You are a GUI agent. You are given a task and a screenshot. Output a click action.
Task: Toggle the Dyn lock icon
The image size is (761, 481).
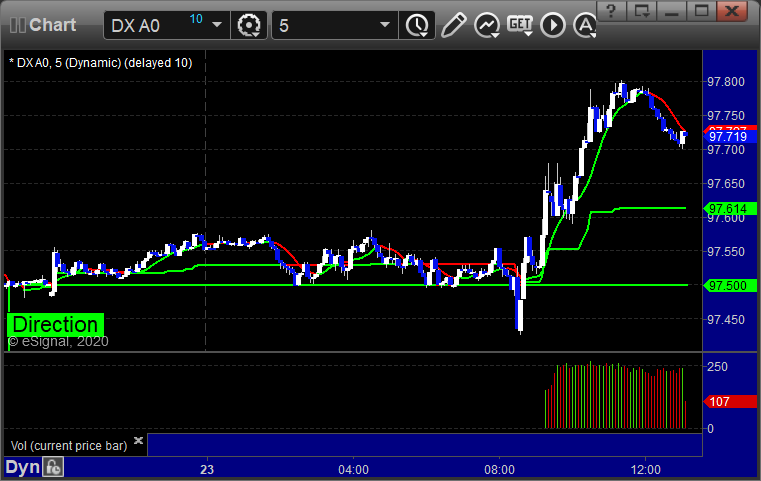[x=53, y=467]
